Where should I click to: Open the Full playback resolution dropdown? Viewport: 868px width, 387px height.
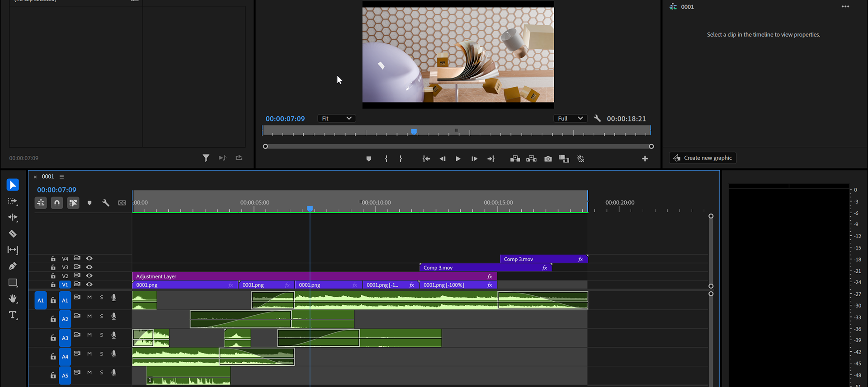(571, 118)
